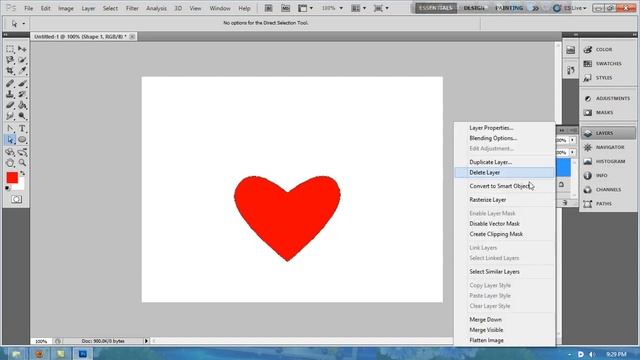Switch to the Essentials workspace
This screenshot has width=640, height=360.
436,8
